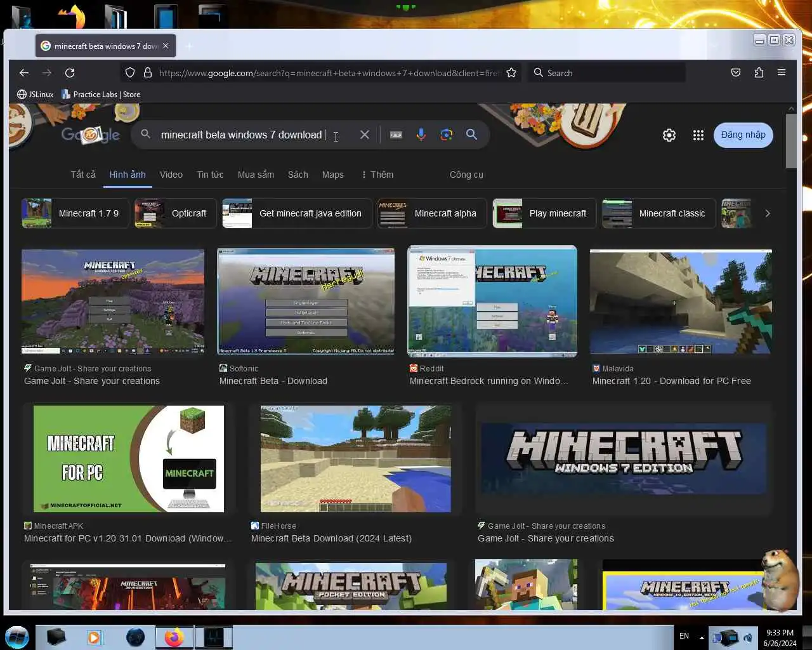Screen dimensions: 812x650
Task: Open the Firefox hamburger menu
Action: pyautogui.click(x=782, y=73)
